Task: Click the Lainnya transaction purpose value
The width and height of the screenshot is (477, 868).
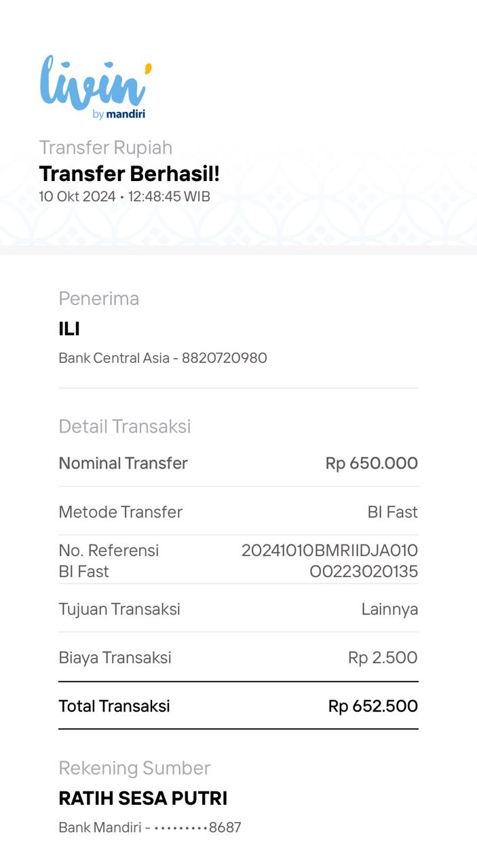Action: click(389, 609)
